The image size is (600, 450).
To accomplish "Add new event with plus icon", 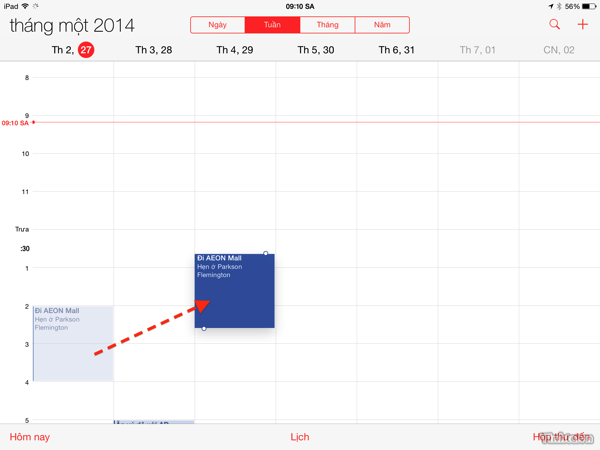I will pos(582,24).
